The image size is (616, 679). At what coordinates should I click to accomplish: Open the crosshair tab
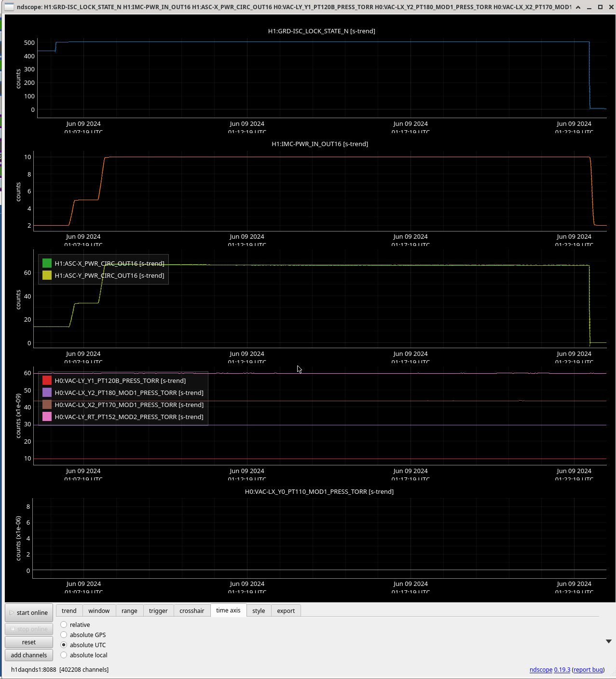(x=192, y=611)
